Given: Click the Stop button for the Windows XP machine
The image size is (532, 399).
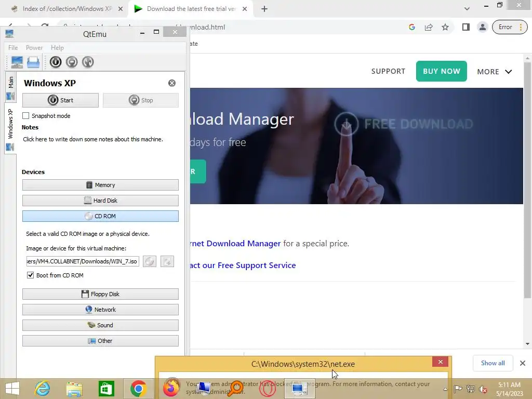Looking at the screenshot, I should coord(140,100).
